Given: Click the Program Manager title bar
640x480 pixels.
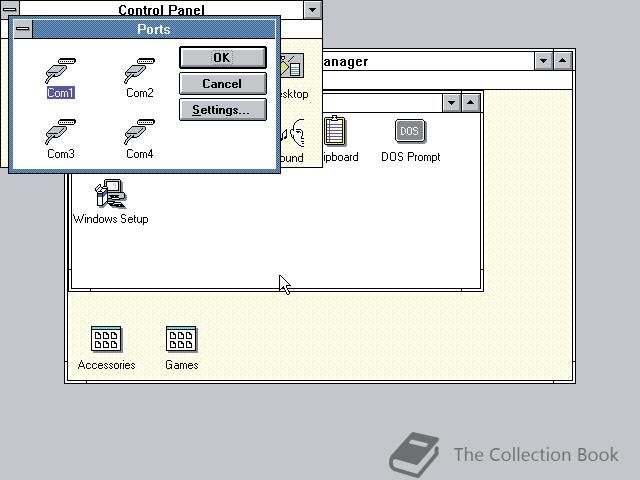Looking at the screenshot, I should 428,61.
